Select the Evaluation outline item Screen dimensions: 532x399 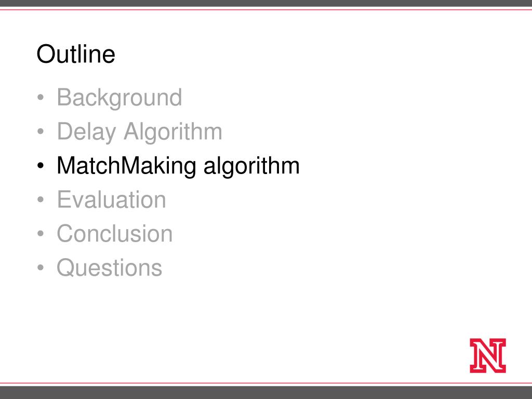[111, 199]
